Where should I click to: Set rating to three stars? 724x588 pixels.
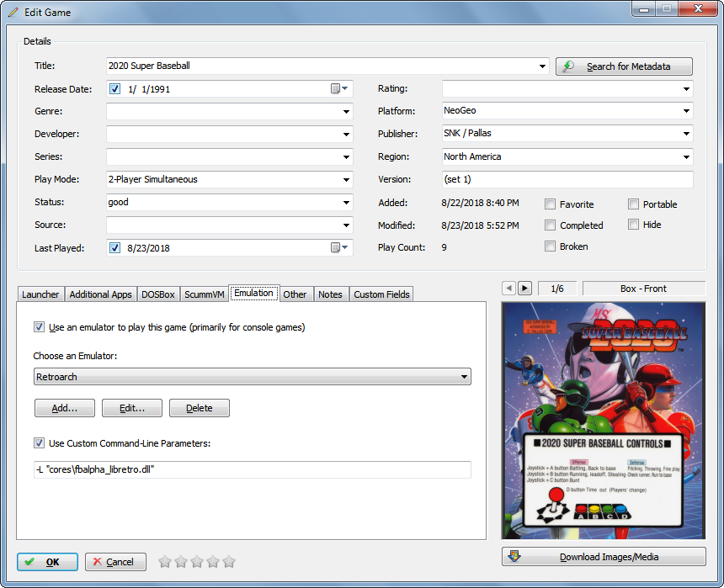197,562
